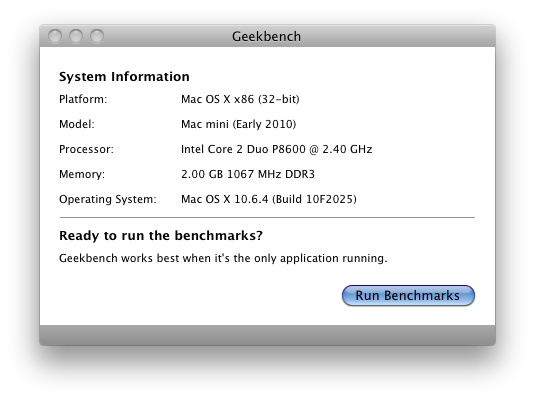Click the Geekbench works best advice text
Viewport: 535px width, 400px height.
223,258
